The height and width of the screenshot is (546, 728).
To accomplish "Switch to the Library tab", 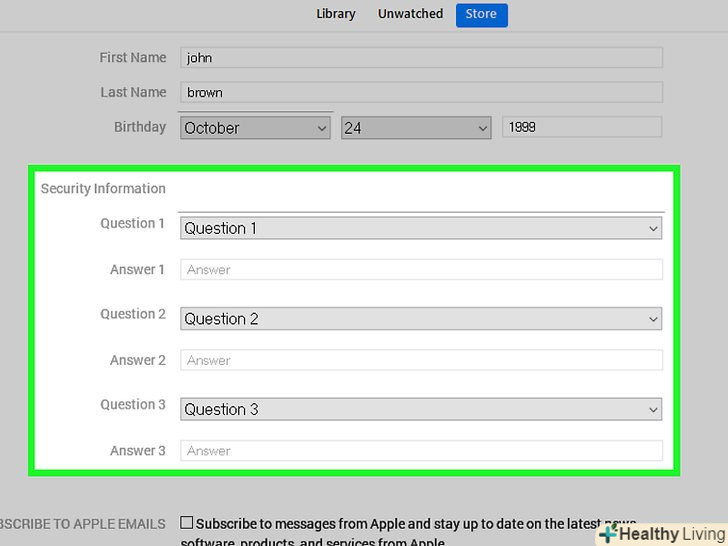I will tap(336, 14).
